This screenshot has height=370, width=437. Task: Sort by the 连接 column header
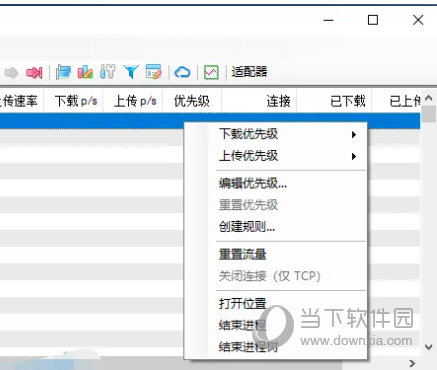click(259, 101)
